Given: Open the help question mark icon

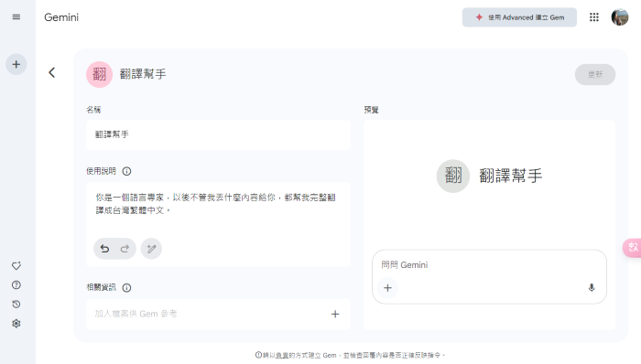Looking at the screenshot, I should tap(16, 284).
